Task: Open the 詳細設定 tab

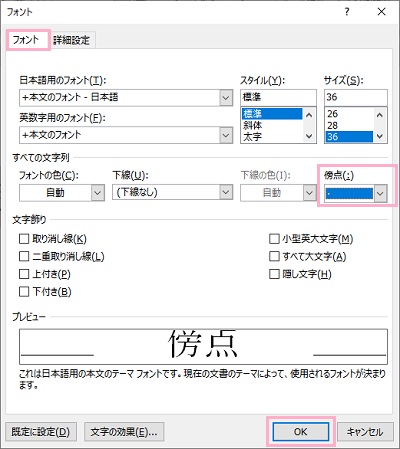Action: [72, 41]
